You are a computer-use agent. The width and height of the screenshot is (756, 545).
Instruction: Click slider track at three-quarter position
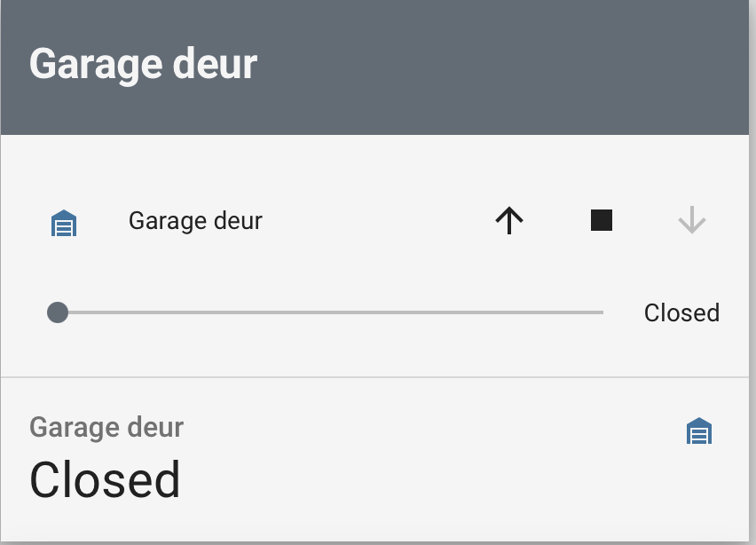pos(467,312)
